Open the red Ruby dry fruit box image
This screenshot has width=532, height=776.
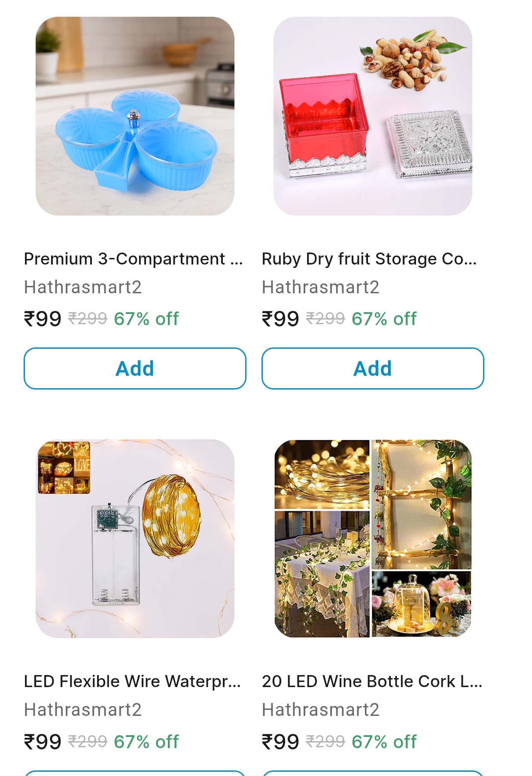pos(373,116)
